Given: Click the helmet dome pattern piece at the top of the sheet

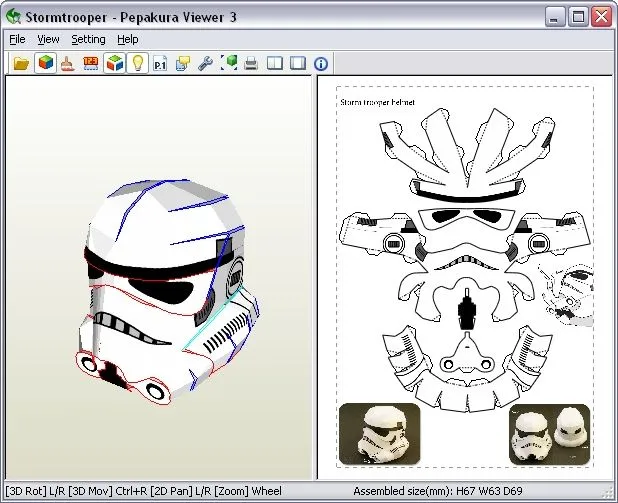Looking at the screenshot, I should (x=467, y=155).
